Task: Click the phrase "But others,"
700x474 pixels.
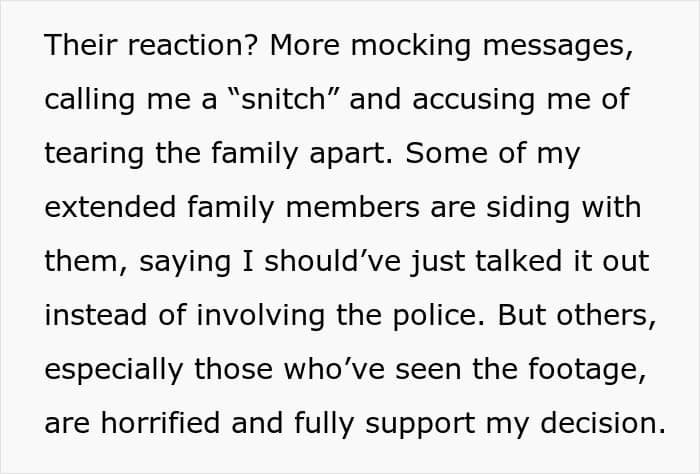Action: 576,316
